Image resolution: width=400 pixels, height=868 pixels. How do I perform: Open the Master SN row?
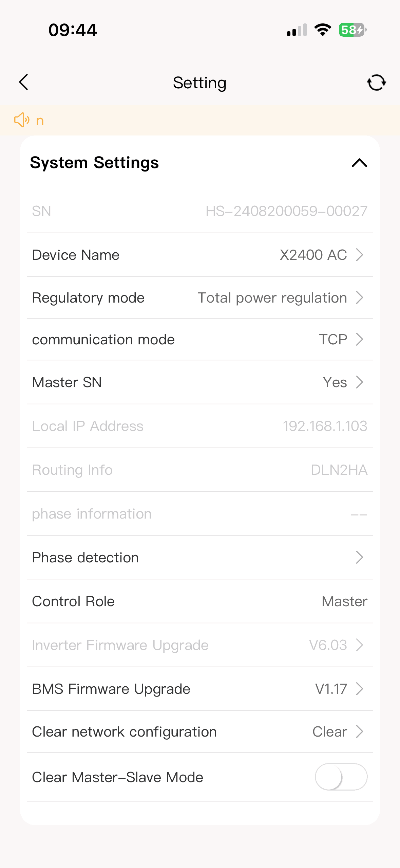pyautogui.click(x=200, y=382)
